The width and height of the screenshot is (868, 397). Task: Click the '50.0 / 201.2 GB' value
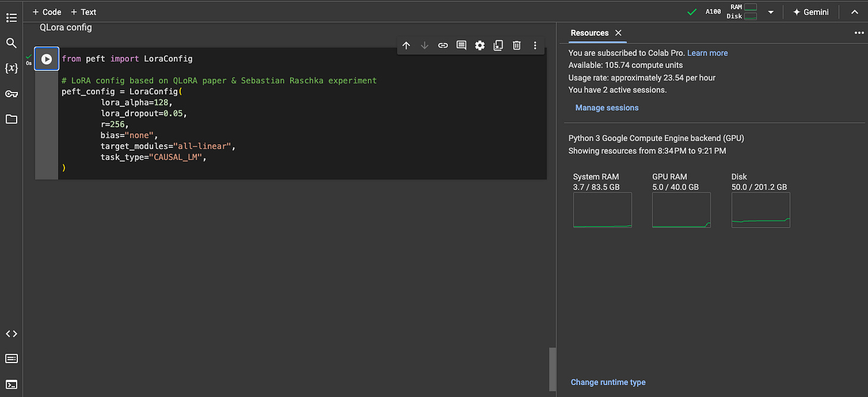pyautogui.click(x=759, y=187)
